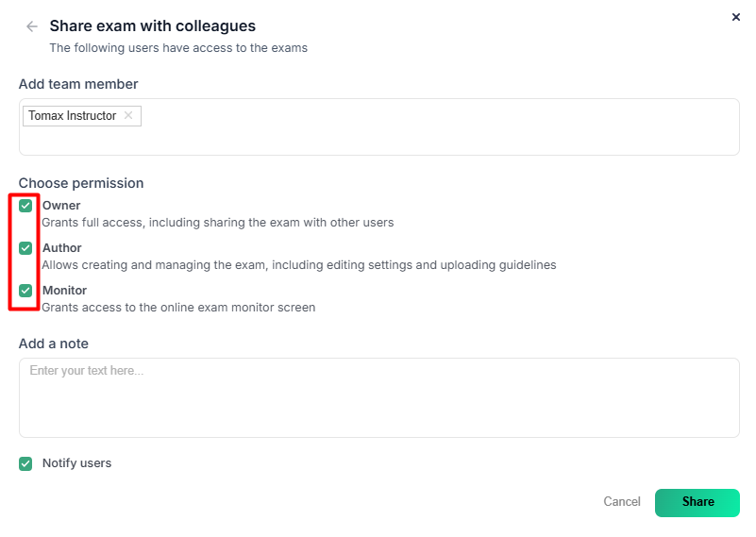Remove Tomax Instructor from team members
Image resolution: width=756 pixels, height=537 pixels.
128,115
